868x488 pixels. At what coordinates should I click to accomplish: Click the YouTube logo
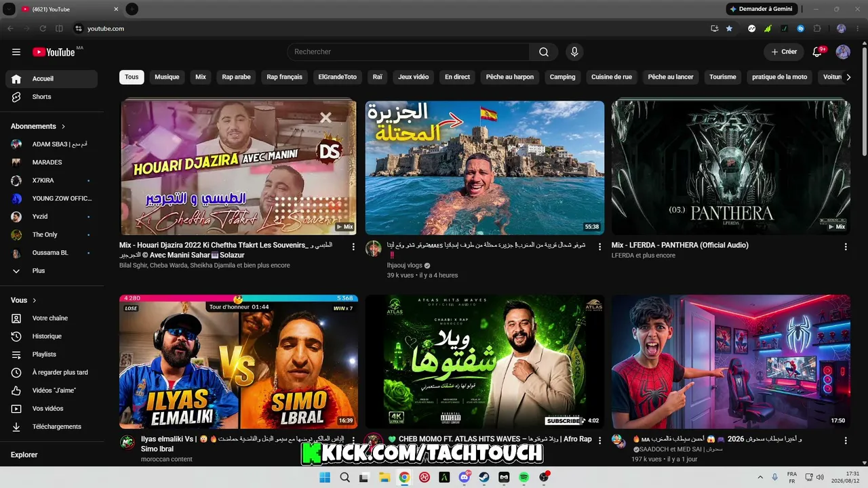pos(54,52)
